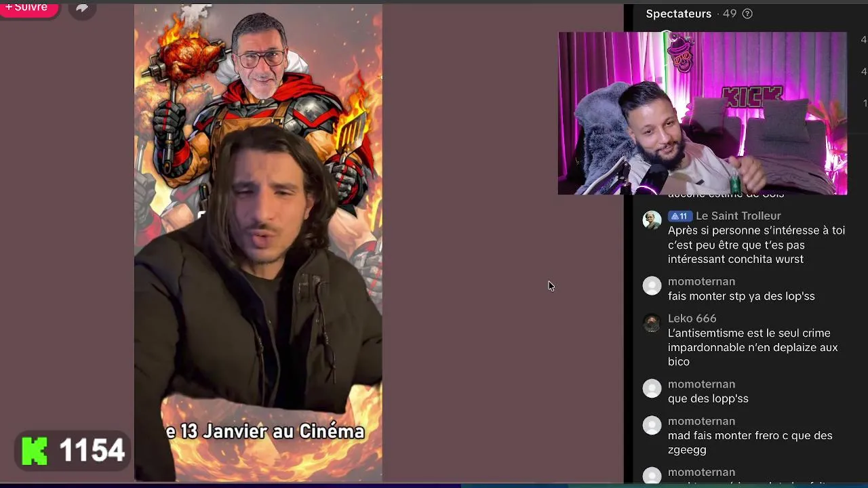The width and height of the screenshot is (868, 488).
Task: Click the avatar beside 'que des lopp'ss' message
Action: [652, 388]
